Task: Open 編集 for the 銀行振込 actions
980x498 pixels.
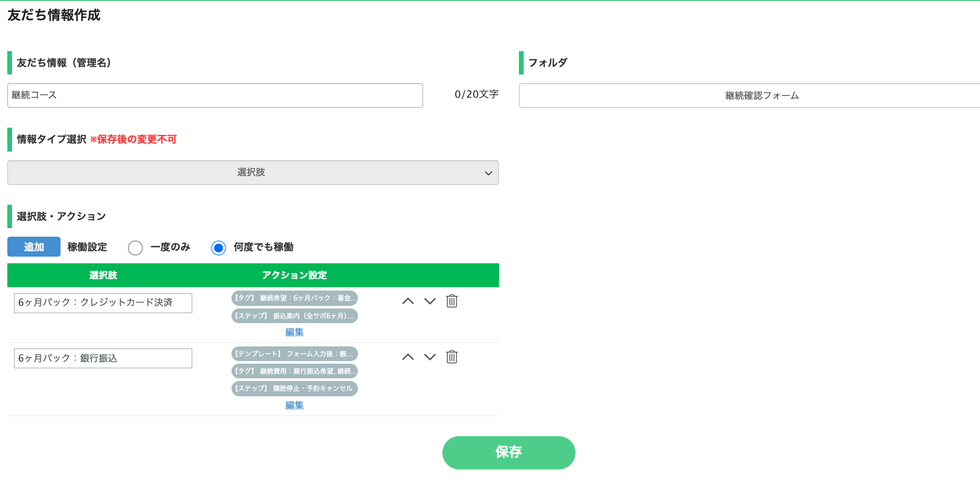Action: click(293, 405)
